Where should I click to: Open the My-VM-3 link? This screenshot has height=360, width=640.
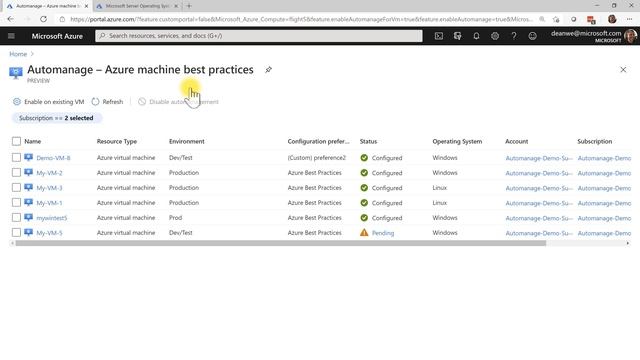point(49,188)
